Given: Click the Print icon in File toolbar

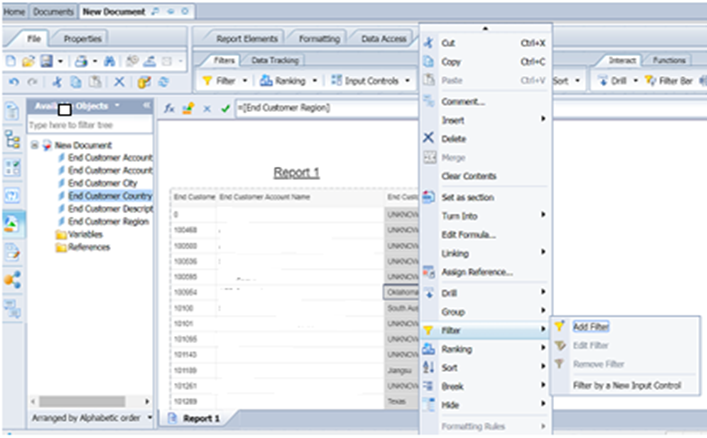Looking at the screenshot, I should (x=81, y=61).
